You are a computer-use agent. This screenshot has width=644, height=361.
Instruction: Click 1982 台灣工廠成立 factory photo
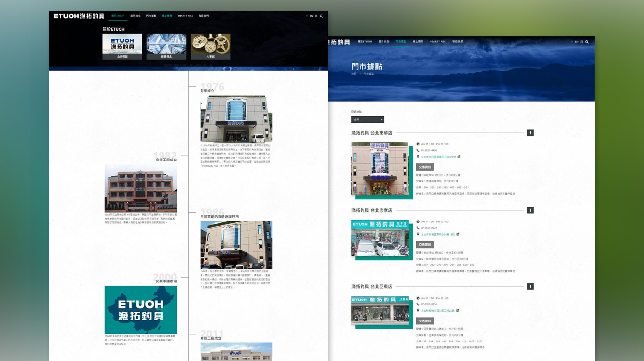[141, 188]
